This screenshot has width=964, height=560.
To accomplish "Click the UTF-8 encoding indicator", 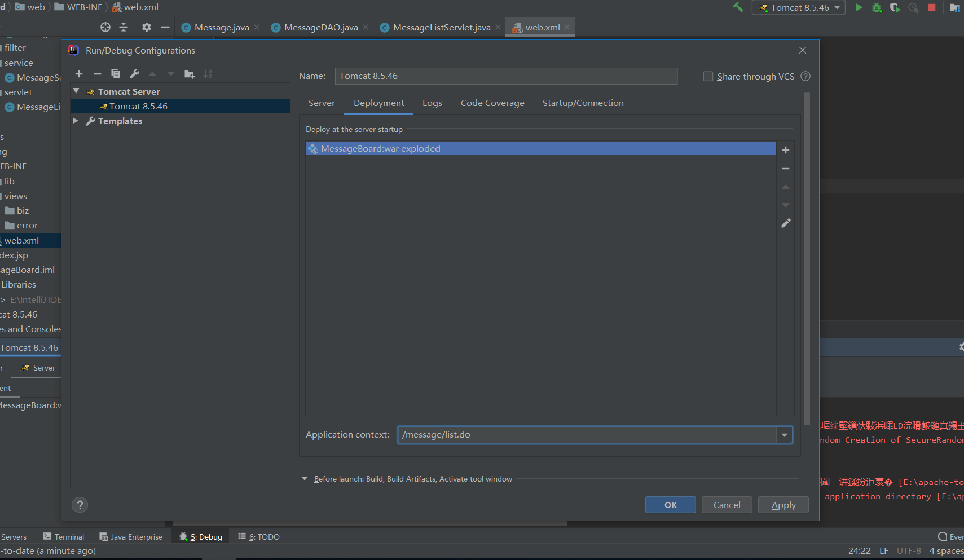I will (909, 550).
